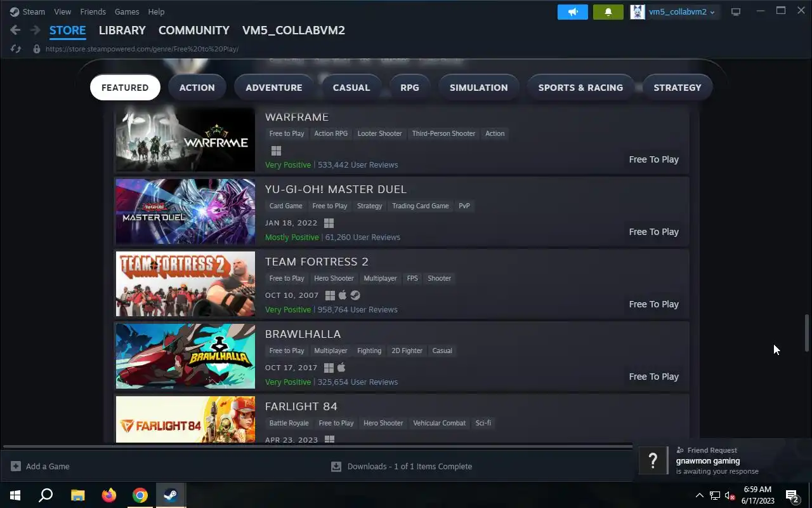Click Brawlhalla's 2D Fighter tag
Viewport: 812px width, 508px height.
[x=407, y=351]
